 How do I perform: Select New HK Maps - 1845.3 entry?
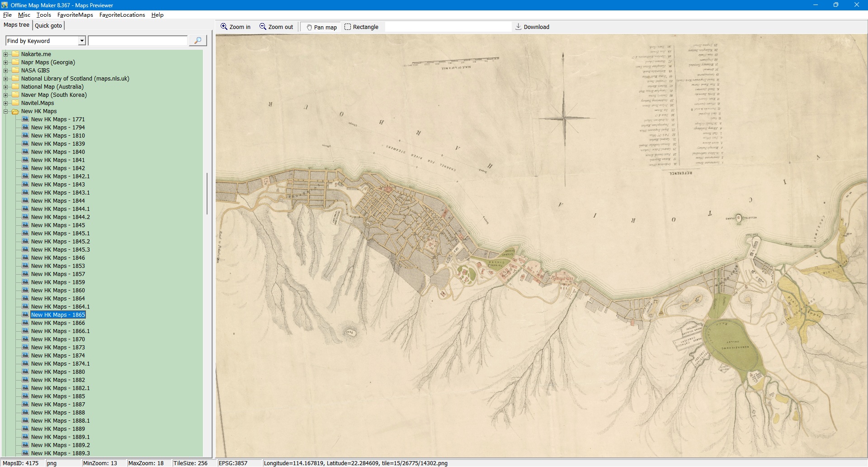(x=60, y=250)
